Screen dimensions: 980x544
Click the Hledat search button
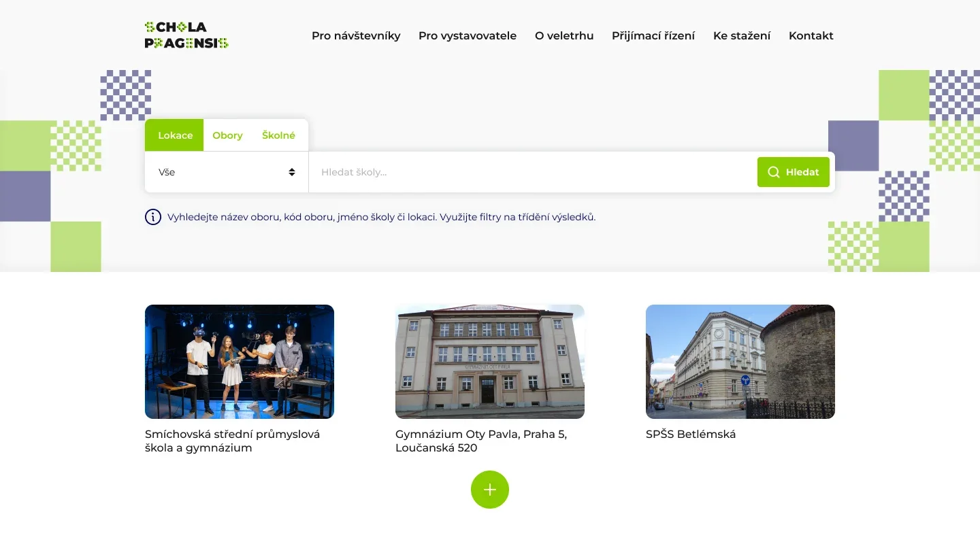pyautogui.click(x=794, y=172)
